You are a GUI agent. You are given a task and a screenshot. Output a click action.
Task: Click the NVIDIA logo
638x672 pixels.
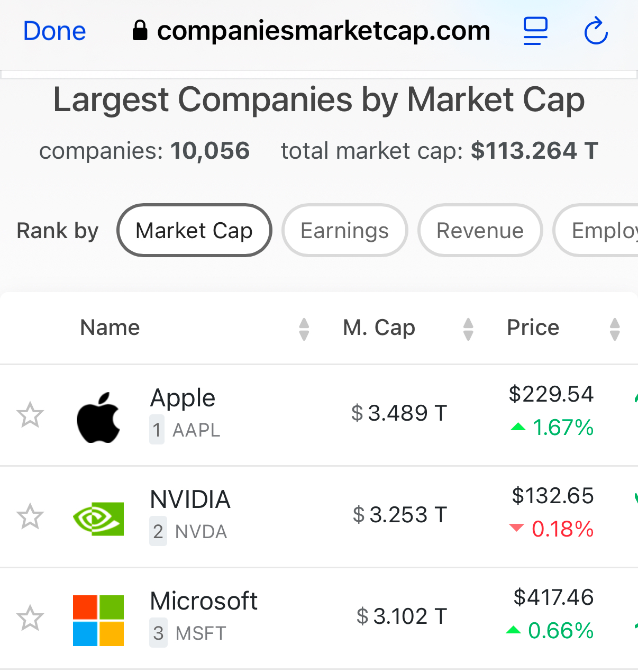coord(98,519)
